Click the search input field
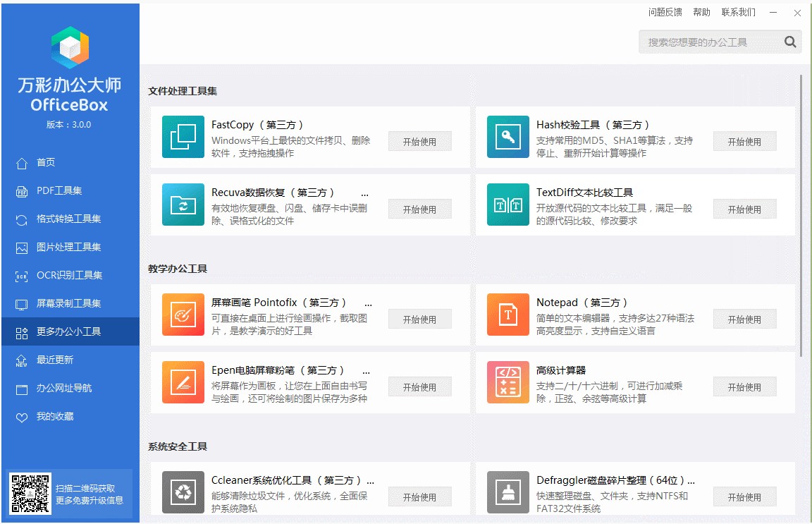Image resolution: width=812 pixels, height=524 pixels. (712, 42)
